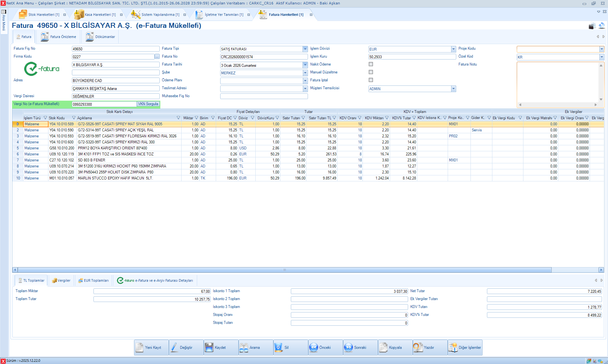Expand the İşlem Dövizi currency dropdown
The width and height of the screenshot is (608, 364).
coord(453,49)
